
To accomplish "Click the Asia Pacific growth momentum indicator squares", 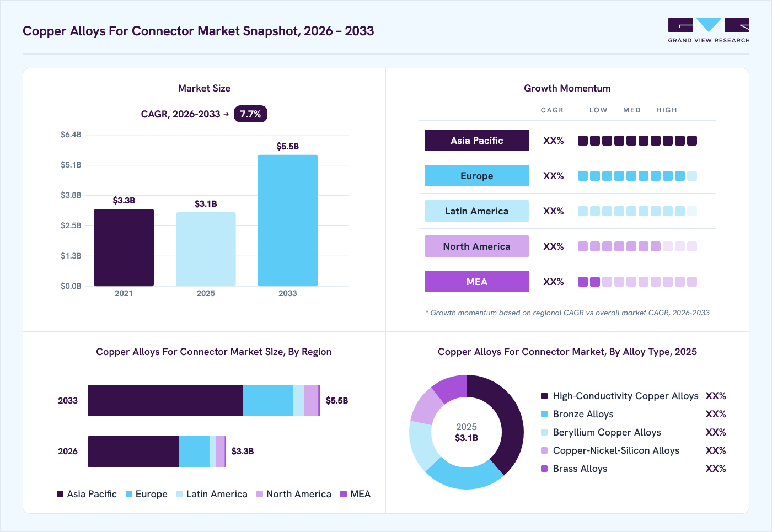I will [x=637, y=141].
